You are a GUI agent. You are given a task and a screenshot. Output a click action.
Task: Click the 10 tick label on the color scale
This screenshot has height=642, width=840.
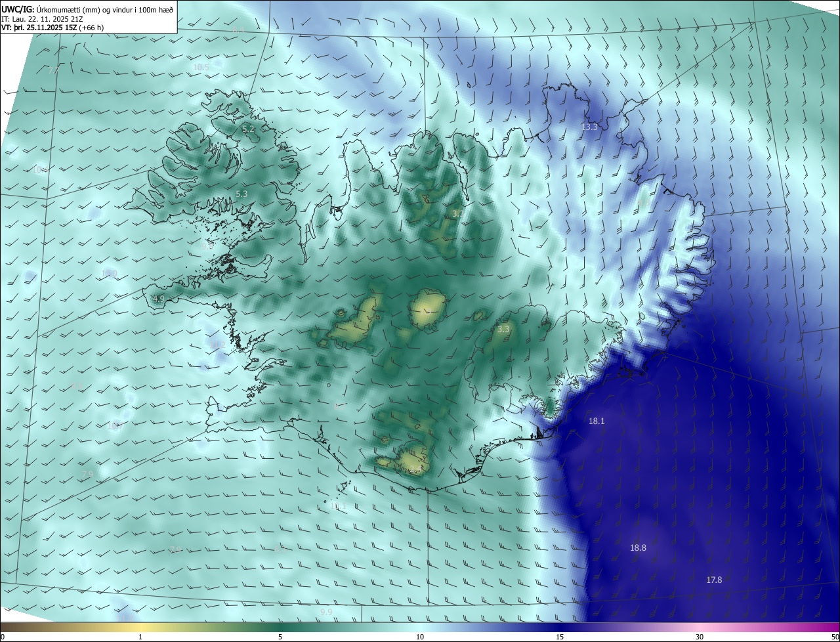[x=420, y=637]
